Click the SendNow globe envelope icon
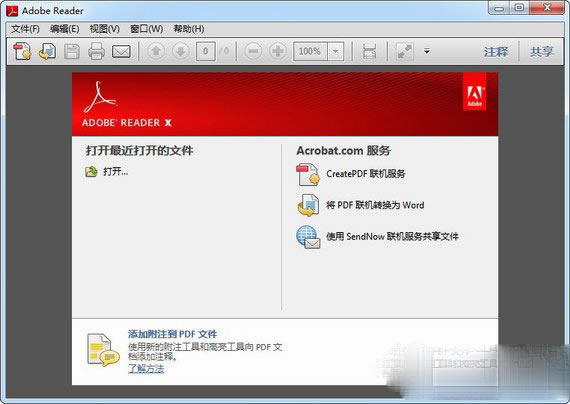Image resolution: width=570 pixels, height=404 pixels. tap(308, 237)
